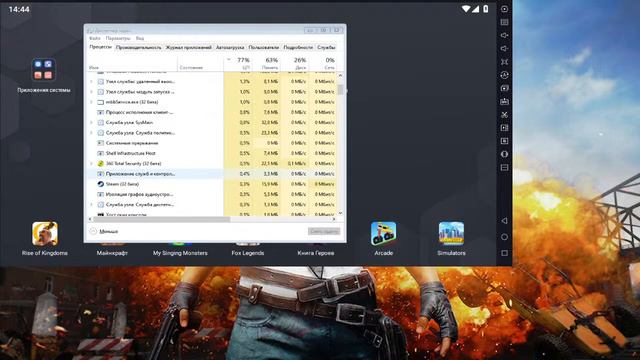Switch to the Автозагрузка tab
The image size is (640, 360).
pyautogui.click(x=230, y=47)
